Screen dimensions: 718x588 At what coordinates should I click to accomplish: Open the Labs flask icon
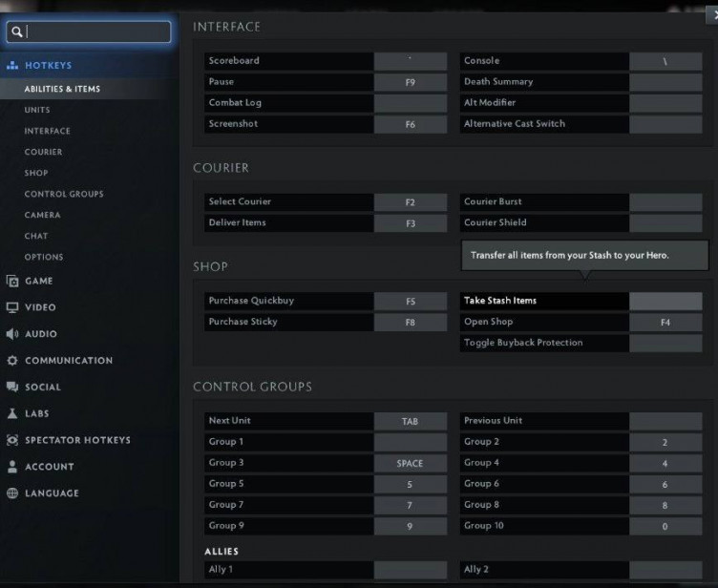[12, 414]
